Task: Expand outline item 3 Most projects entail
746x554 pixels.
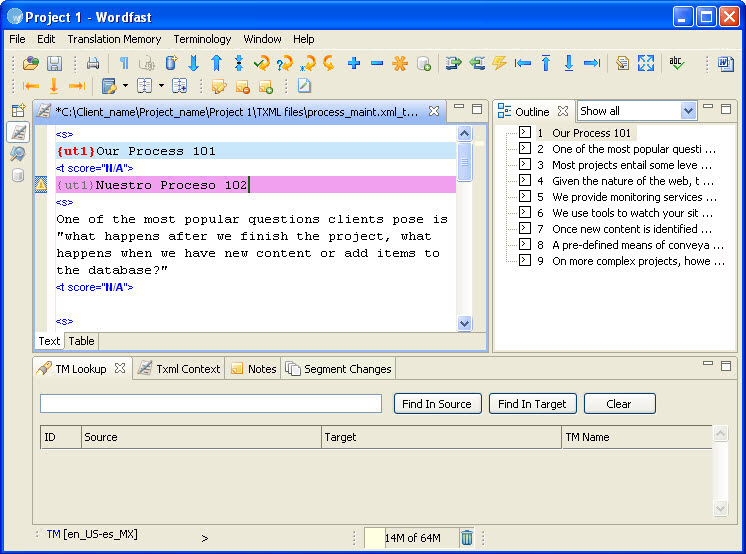Action: click(524, 165)
